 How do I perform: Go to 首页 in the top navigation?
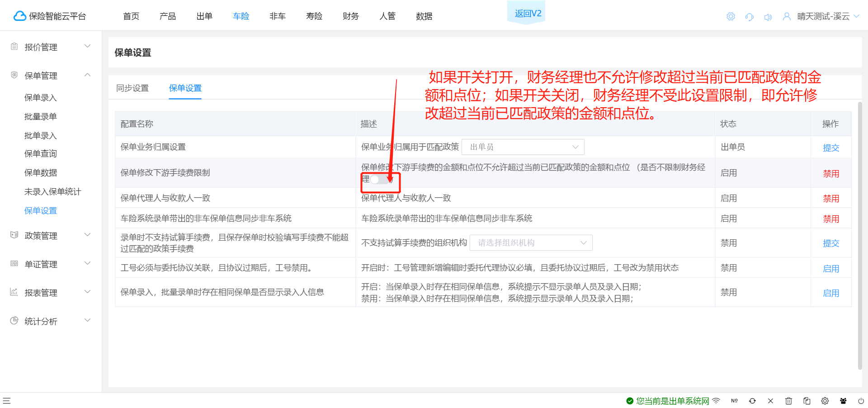tap(131, 16)
